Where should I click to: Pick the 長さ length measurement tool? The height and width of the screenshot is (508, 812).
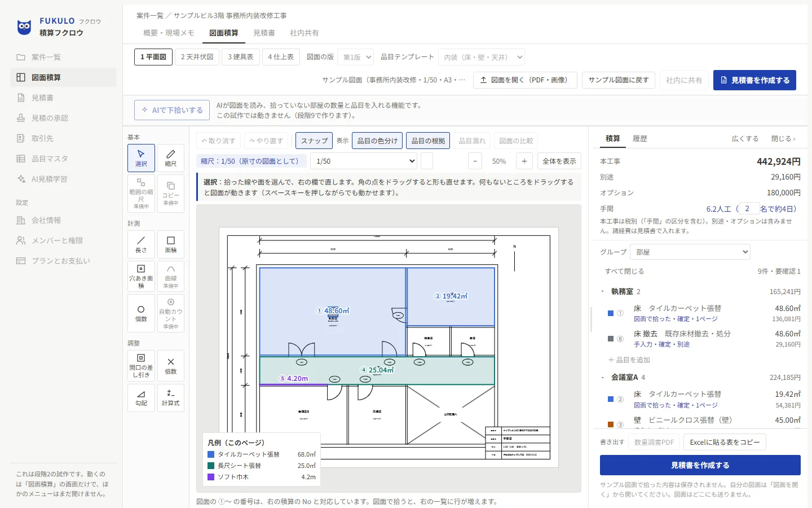(x=141, y=244)
